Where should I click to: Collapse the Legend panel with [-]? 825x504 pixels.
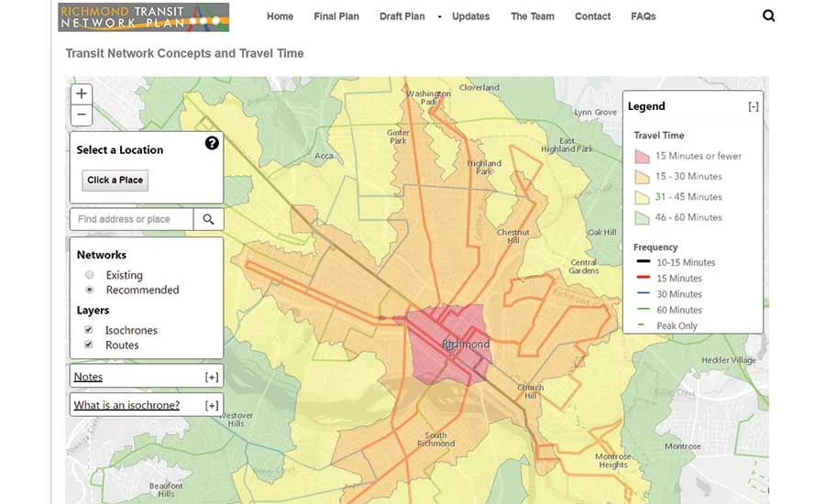tap(753, 107)
